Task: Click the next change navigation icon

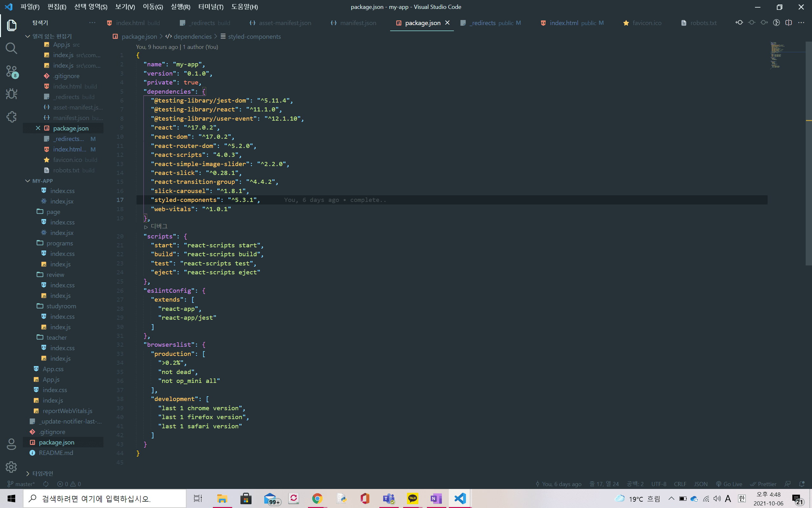Action: tap(764, 23)
